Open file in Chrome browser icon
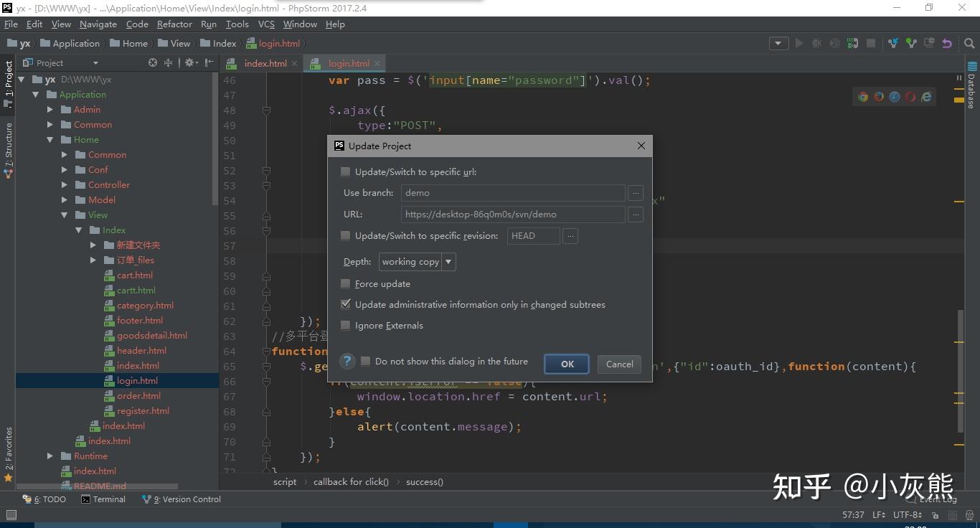 (863, 97)
